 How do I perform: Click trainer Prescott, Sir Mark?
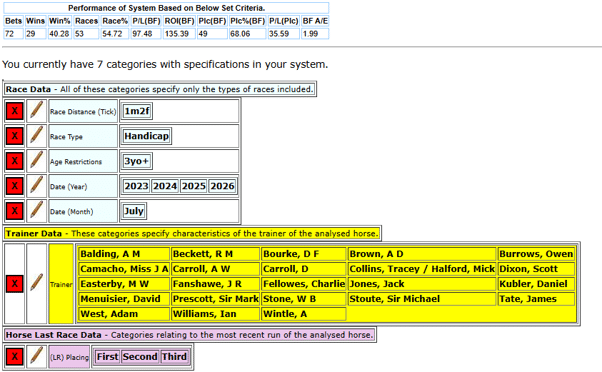click(215, 299)
